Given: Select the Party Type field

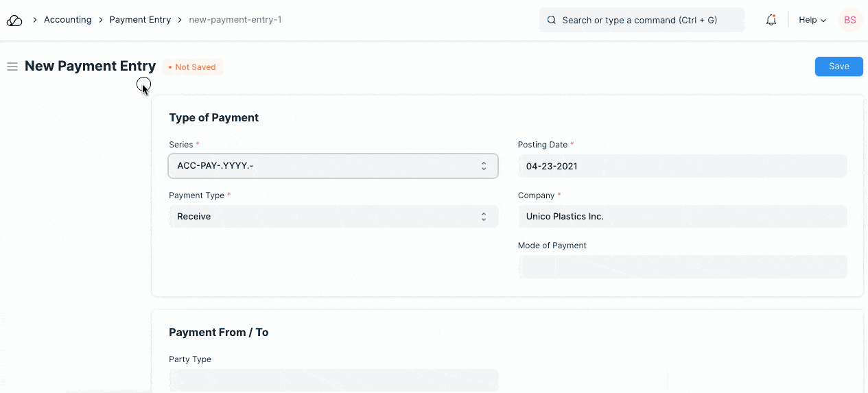Looking at the screenshot, I should pyautogui.click(x=333, y=380).
